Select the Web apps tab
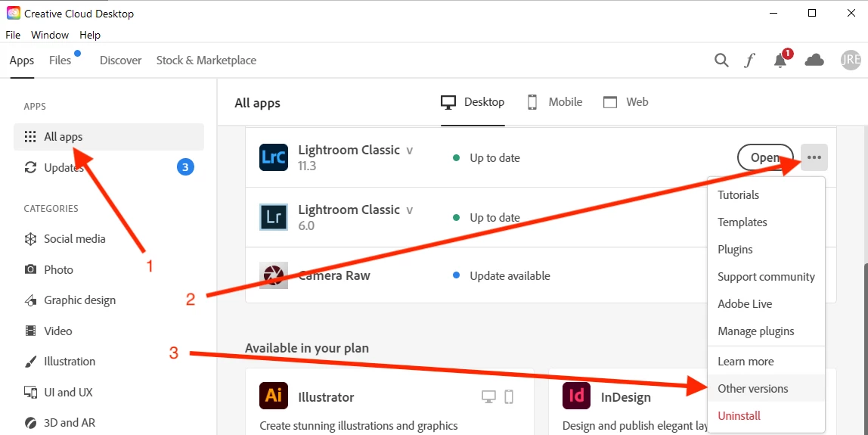Image resolution: width=868 pixels, height=435 pixels. (625, 102)
